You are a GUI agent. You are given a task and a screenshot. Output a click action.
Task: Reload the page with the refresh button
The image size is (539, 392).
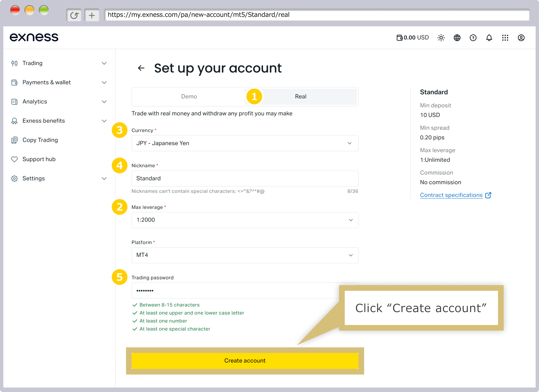(74, 15)
